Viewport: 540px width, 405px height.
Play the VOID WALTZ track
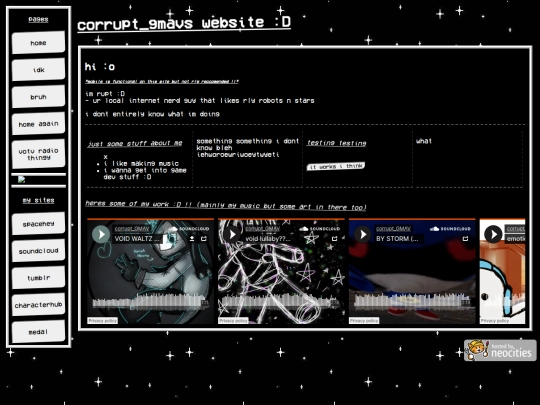click(x=101, y=235)
